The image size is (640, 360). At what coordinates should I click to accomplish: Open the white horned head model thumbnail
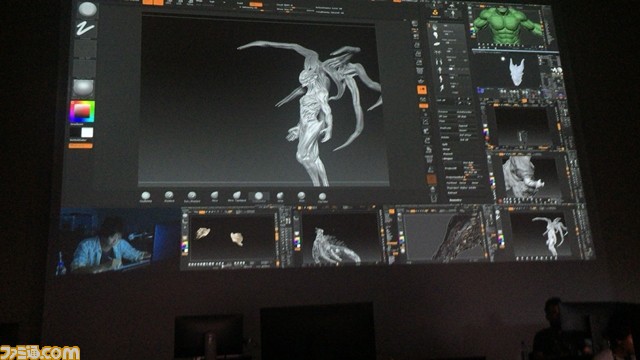pyautogui.click(x=516, y=71)
